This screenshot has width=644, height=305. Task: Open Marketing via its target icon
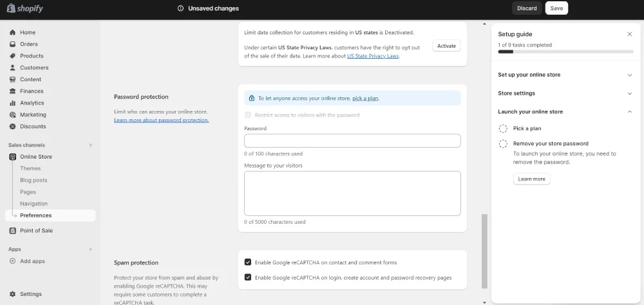coord(13,115)
